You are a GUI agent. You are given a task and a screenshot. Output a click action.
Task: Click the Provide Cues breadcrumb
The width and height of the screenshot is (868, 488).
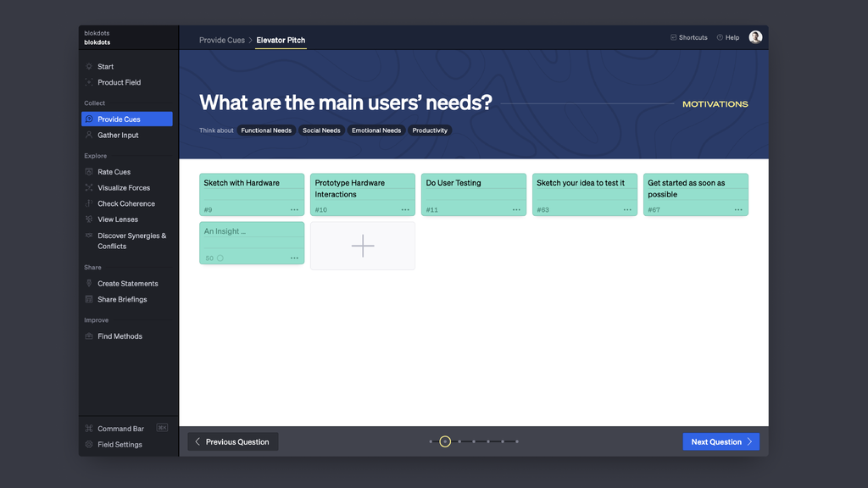221,40
